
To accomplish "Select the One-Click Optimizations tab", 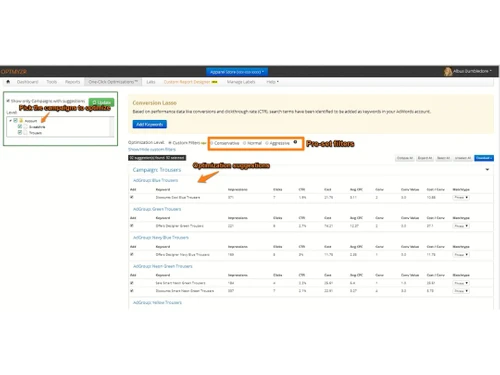I will coord(113,82).
